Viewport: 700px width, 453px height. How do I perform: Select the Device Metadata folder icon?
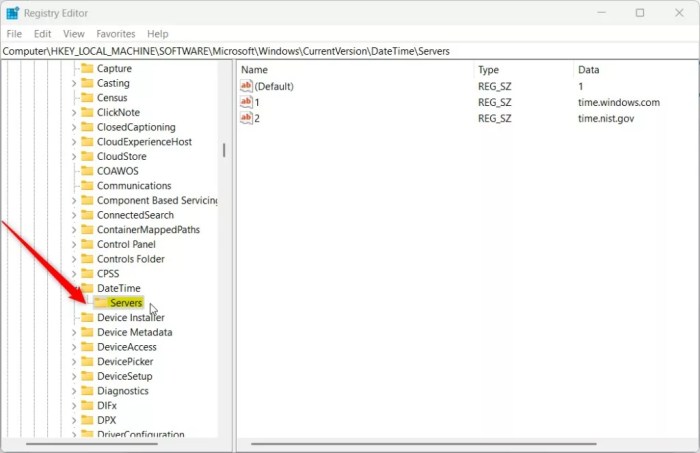point(87,332)
